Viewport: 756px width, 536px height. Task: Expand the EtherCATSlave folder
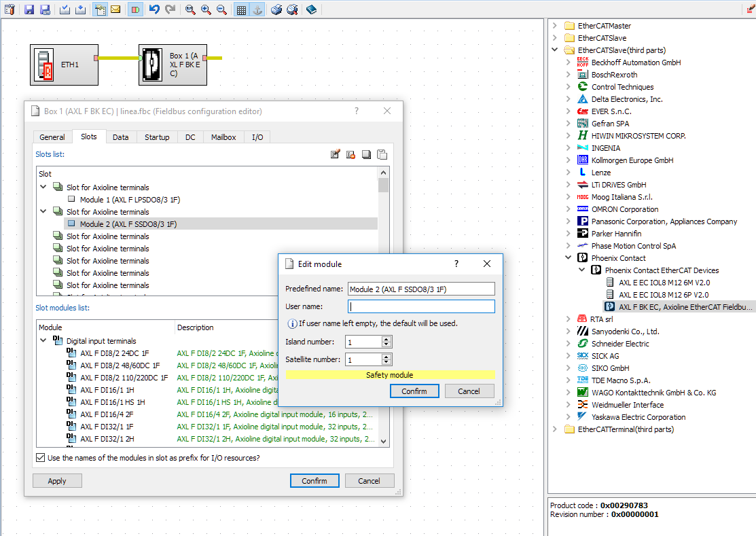(x=555, y=37)
